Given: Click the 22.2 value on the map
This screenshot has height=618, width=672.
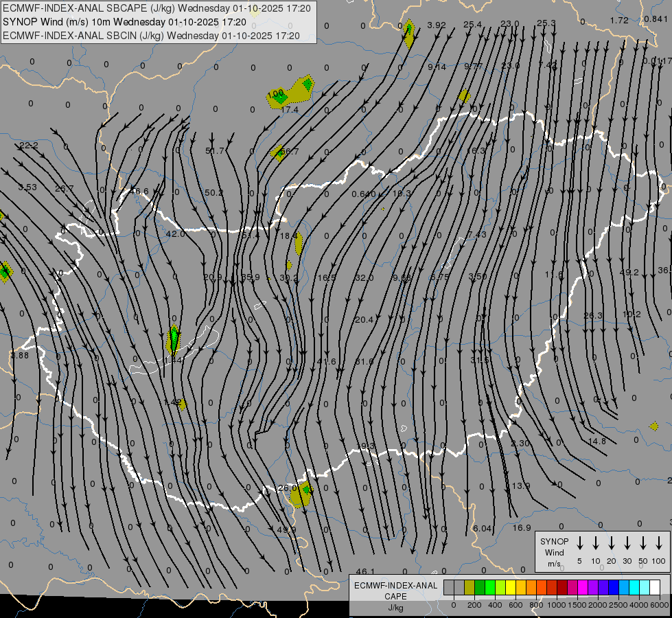Looking at the screenshot, I should pyautogui.click(x=29, y=146).
